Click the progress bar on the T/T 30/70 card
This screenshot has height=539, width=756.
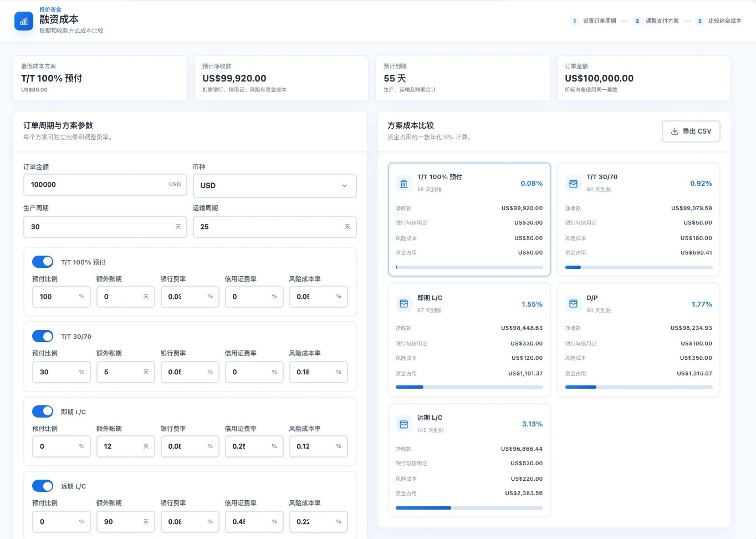pos(638,267)
